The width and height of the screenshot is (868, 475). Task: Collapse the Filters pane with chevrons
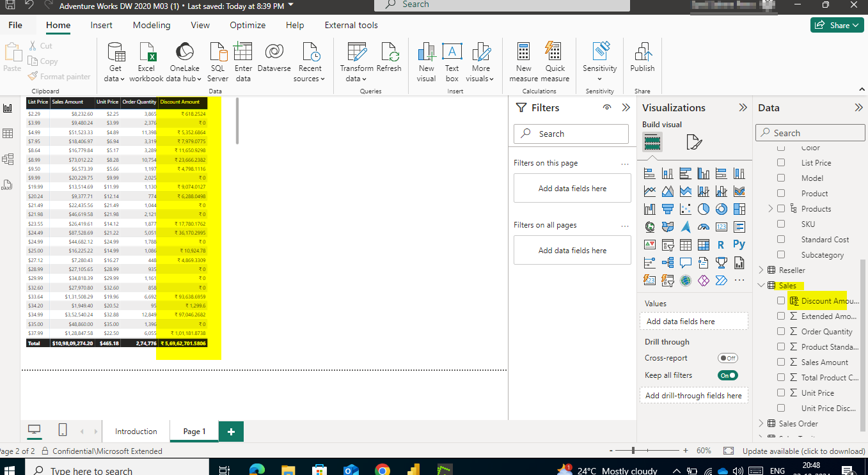click(x=626, y=107)
